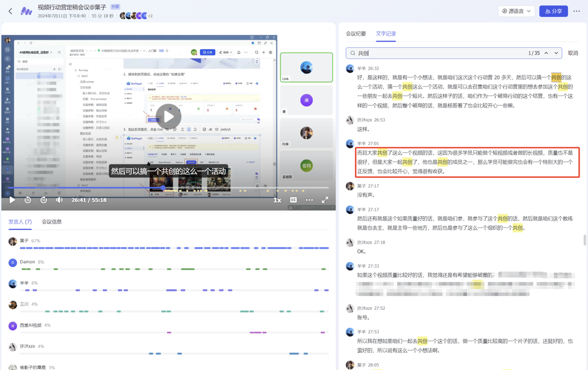The image size is (588, 370).
Task: Click the transcript text "OK。"
Action: tap(362, 251)
